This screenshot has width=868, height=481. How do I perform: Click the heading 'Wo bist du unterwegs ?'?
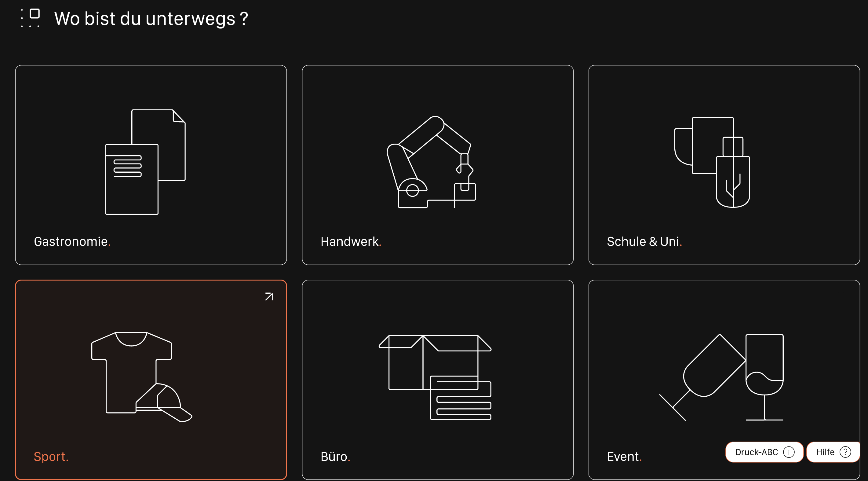coord(151,18)
